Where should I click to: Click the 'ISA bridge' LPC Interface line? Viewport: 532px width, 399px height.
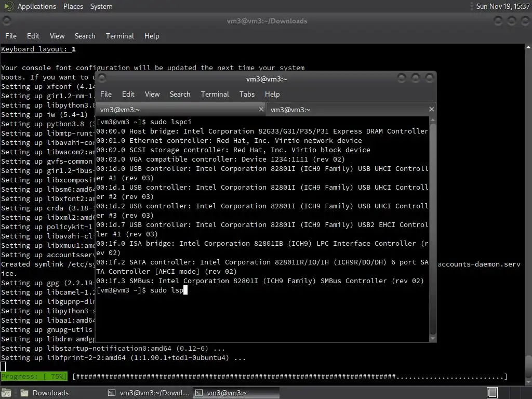(x=262, y=248)
